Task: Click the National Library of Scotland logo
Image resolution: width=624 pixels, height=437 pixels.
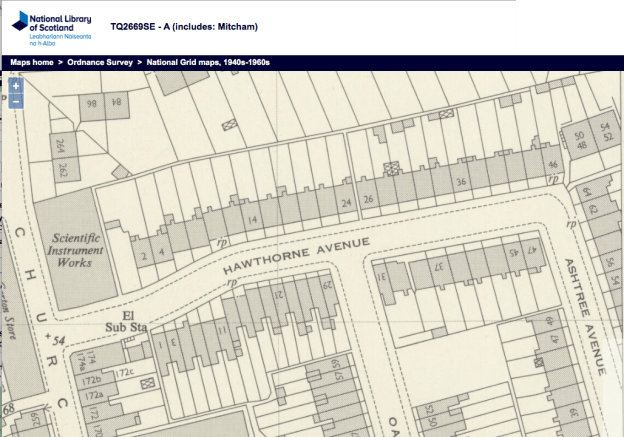Action: (x=51, y=28)
